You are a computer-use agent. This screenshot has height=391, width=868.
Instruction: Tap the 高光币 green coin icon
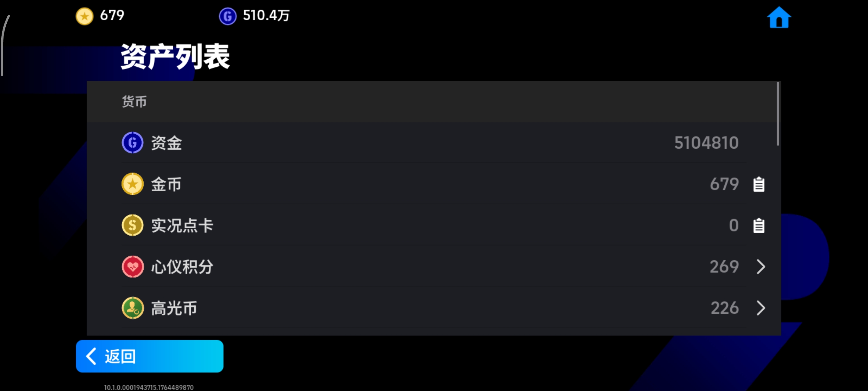pyautogui.click(x=133, y=308)
